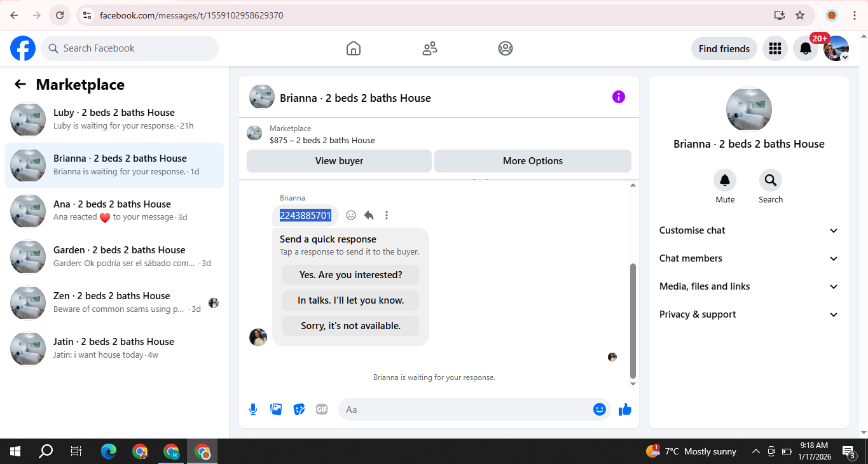This screenshot has width=868, height=464.
Task: Bookmark this page with the star icon
Action: point(800,15)
